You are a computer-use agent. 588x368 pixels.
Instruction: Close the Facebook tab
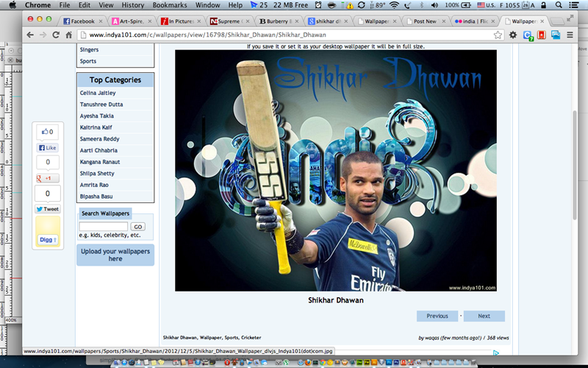point(101,21)
